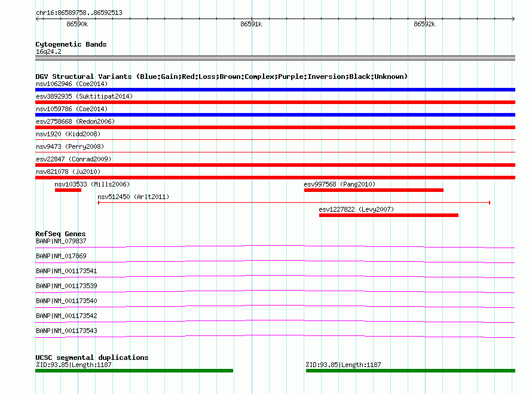Select the UCSC segmental duplications track title

point(92,358)
